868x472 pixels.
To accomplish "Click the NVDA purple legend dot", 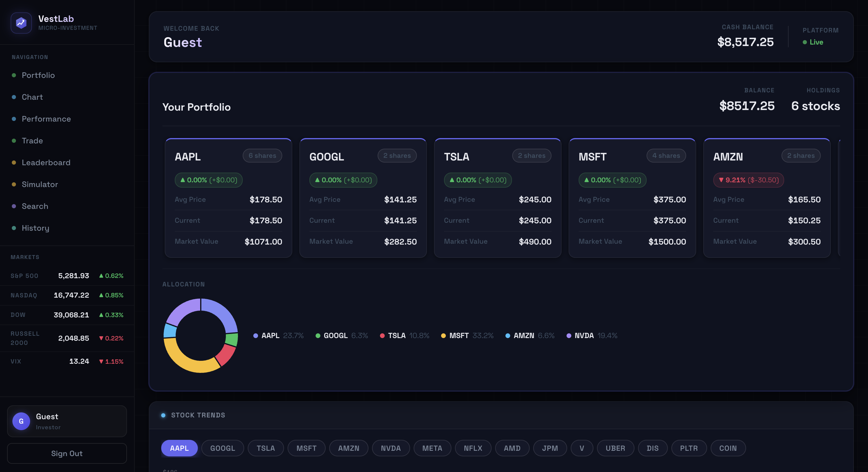I will pyautogui.click(x=569, y=336).
